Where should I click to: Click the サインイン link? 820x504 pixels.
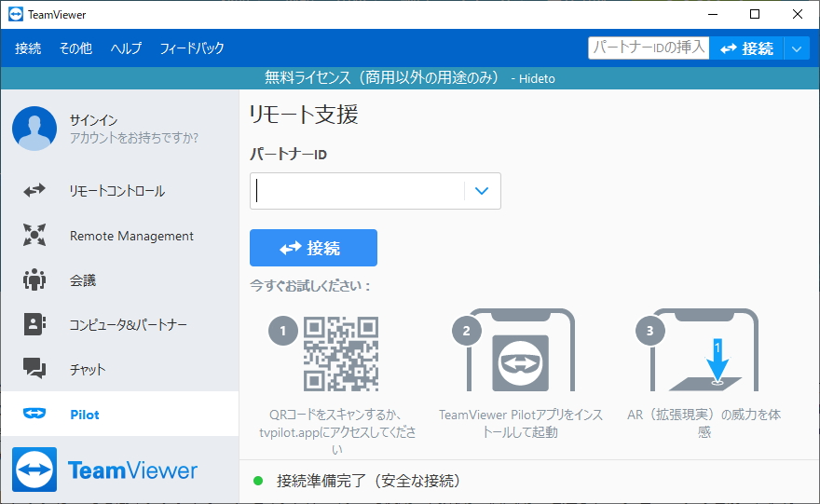click(x=93, y=120)
